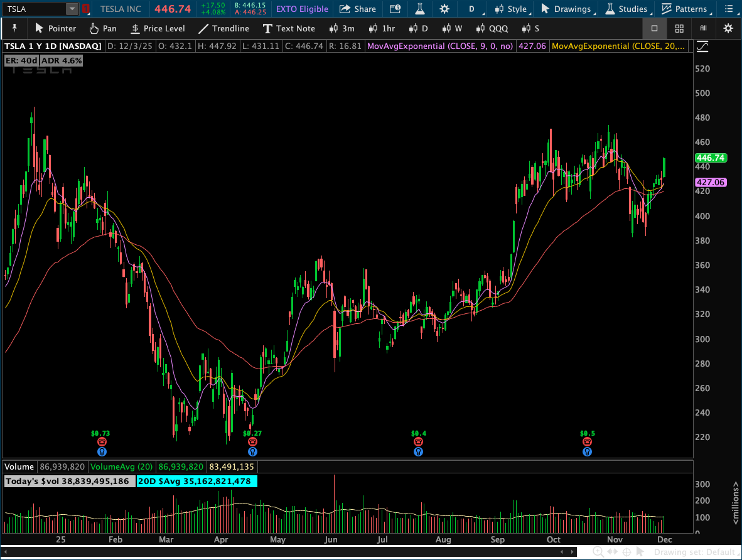The image size is (742, 560).
Task: Click the blue lightbulb below $0.27 earnings
Action: pos(252,451)
